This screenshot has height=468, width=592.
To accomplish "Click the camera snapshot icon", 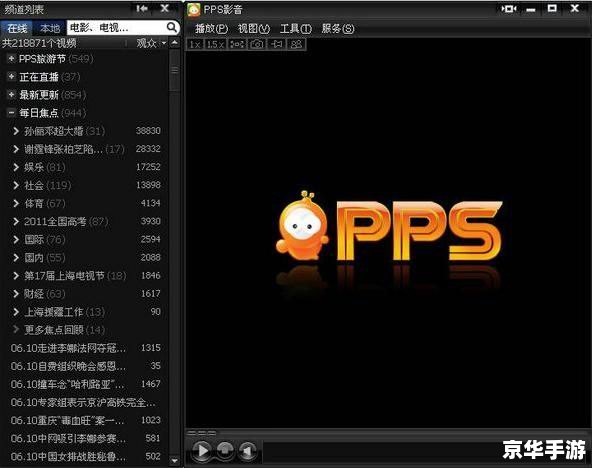I will coord(257,44).
